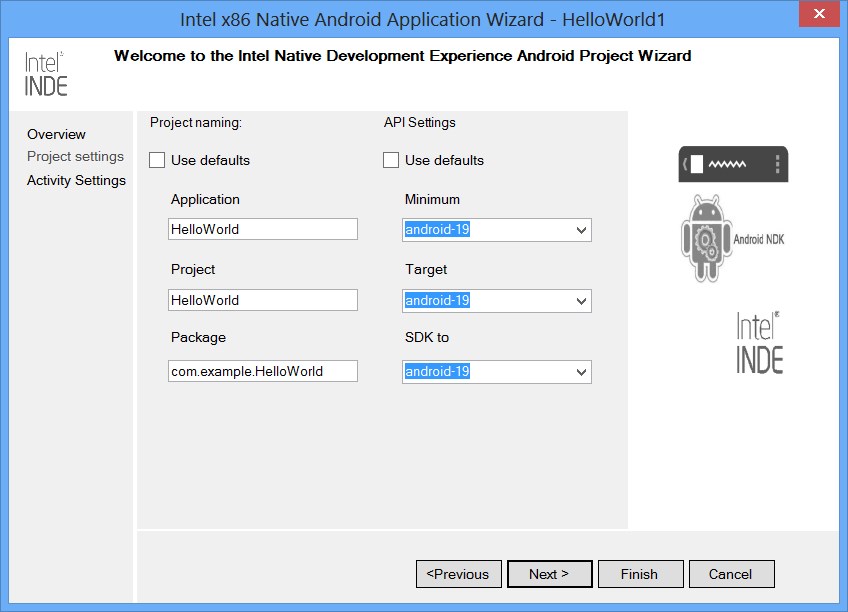Select Project settings in the sidebar
The image size is (848, 612).
(75, 156)
